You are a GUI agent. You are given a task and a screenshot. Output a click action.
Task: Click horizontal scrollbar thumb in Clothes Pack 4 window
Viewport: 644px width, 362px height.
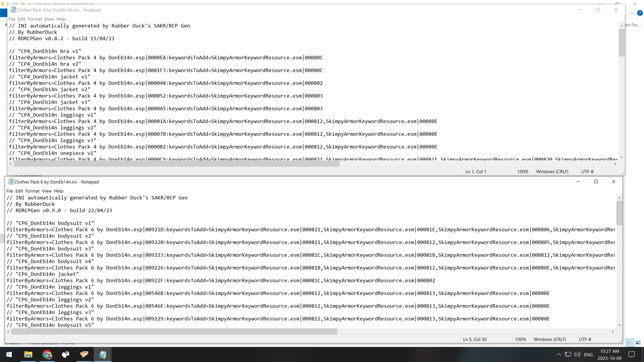click(x=176, y=164)
